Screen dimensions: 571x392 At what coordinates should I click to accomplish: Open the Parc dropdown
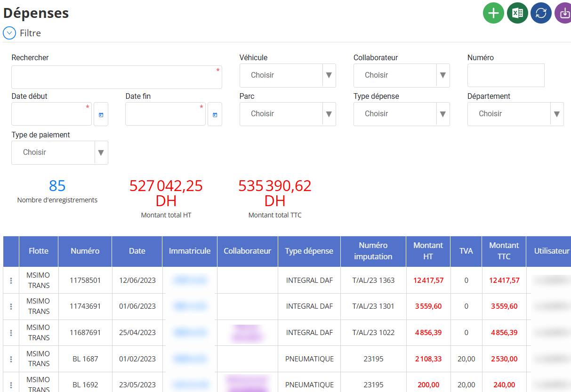point(288,114)
